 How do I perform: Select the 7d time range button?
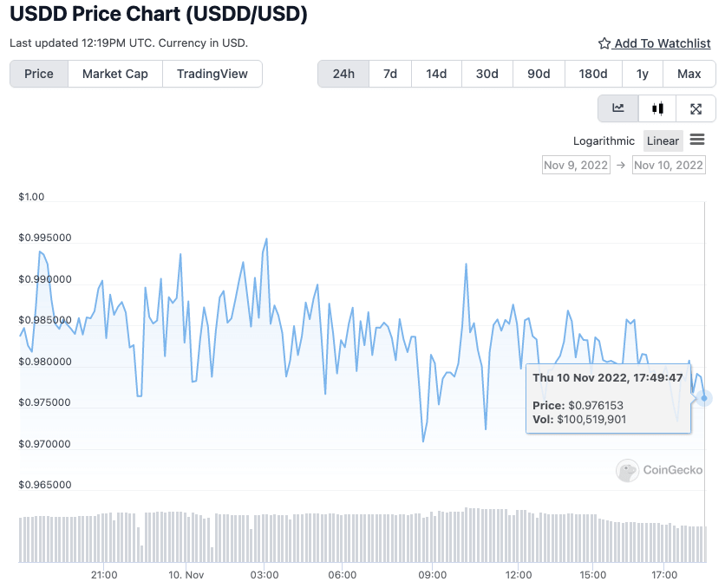389,74
